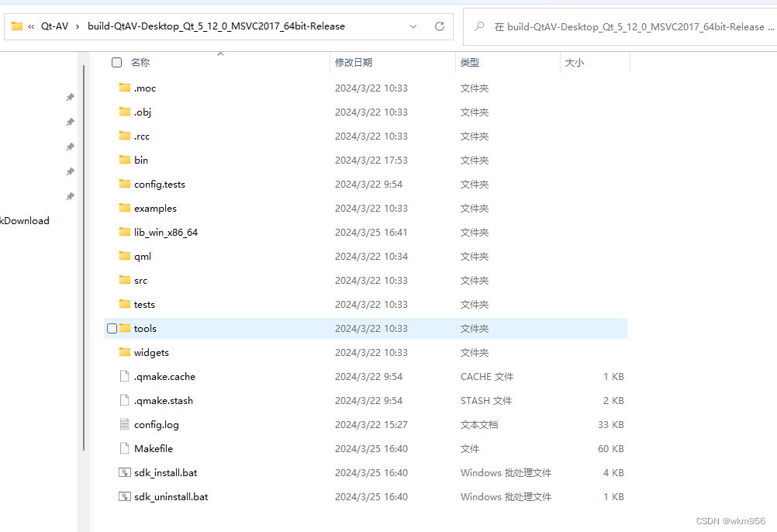Select the Makefile entry
Image resolution: width=777 pixels, height=532 pixels.
(155, 448)
